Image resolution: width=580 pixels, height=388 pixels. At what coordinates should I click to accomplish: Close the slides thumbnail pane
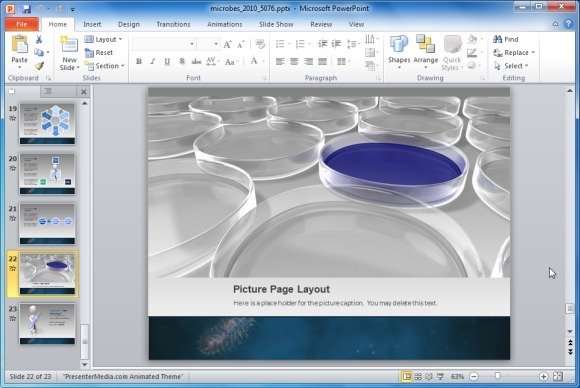(84, 92)
